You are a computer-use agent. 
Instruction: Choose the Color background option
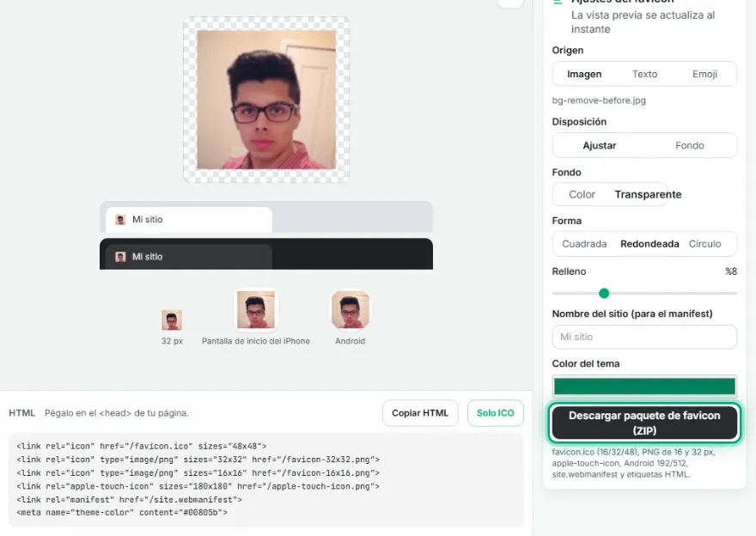582,195
